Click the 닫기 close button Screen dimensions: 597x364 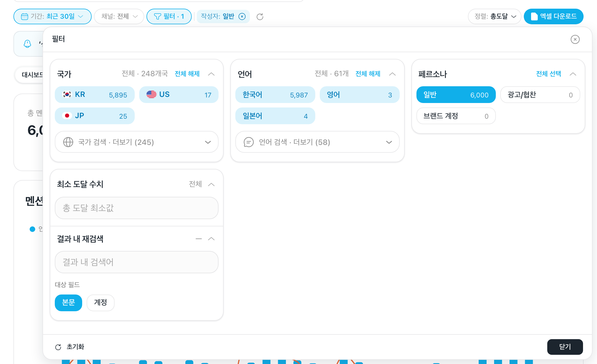coord(565,347)
